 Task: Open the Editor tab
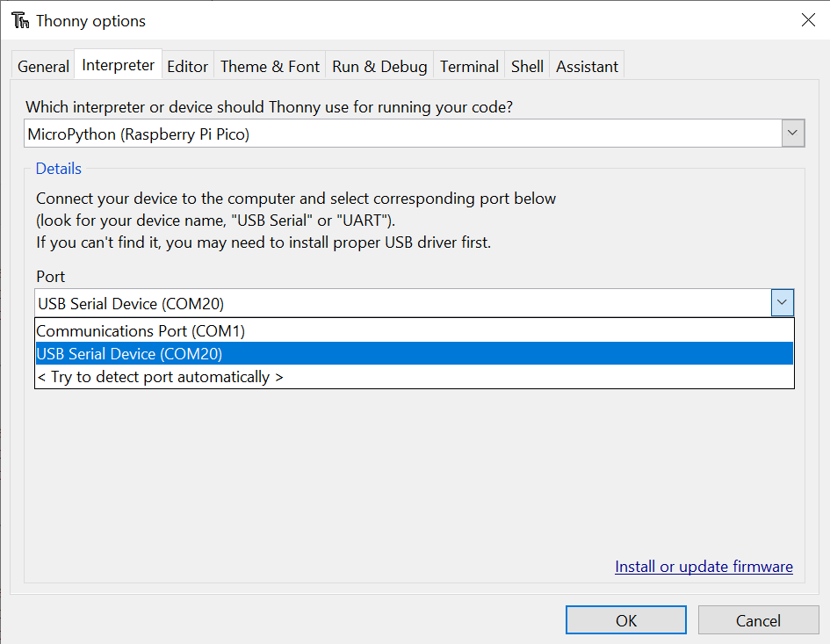tap(188, 66)
